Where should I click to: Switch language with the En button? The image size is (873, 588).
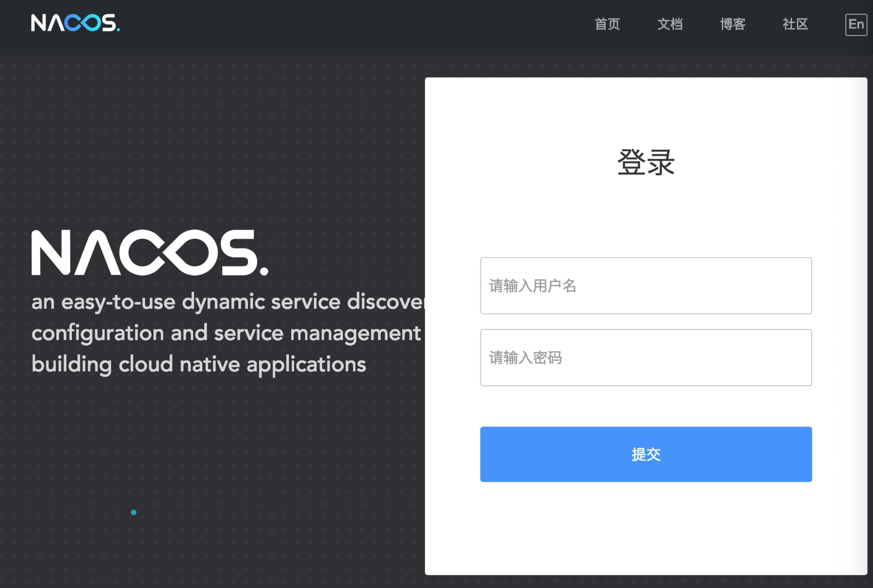click(x=856, y=25)
